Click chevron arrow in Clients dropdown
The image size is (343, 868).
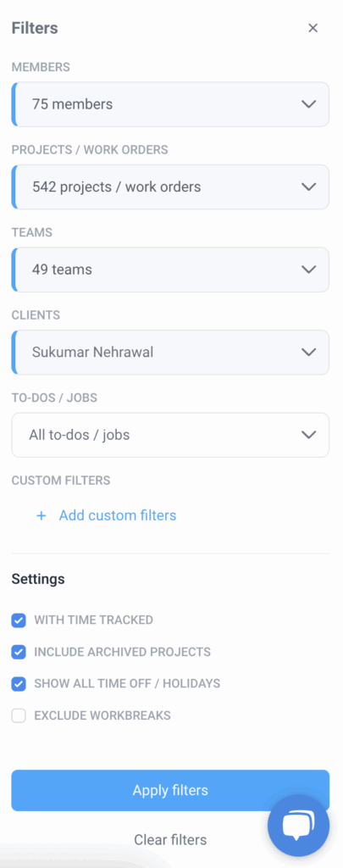click(x=308, y=352)
